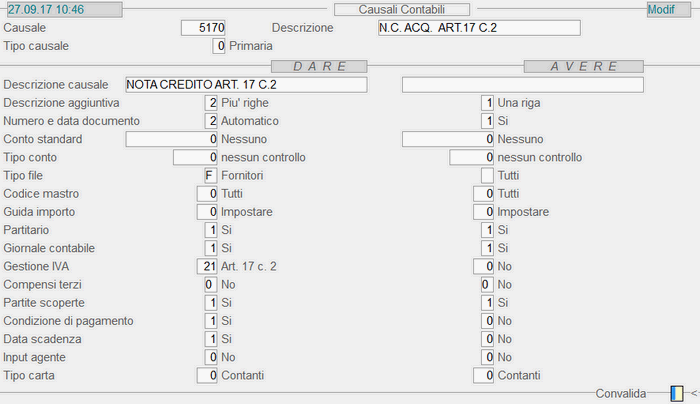Screen dimensions: 700x404
Task: Click the Modif mode button
Action: pyautogui.click(x=661, y=9)
